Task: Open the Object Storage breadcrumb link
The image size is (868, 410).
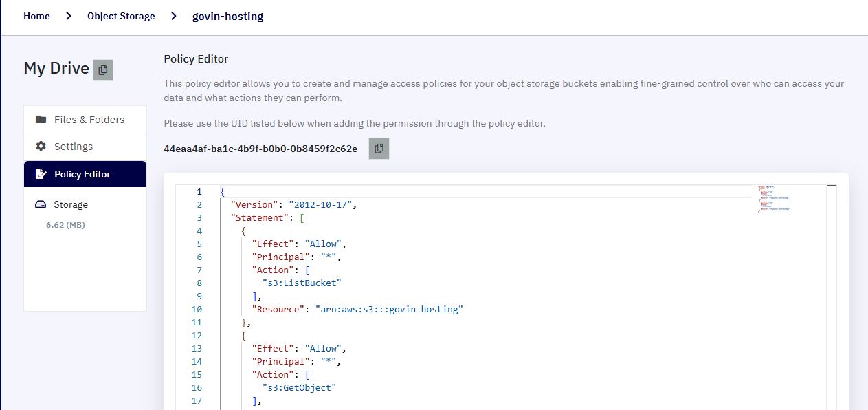Action: tap(121, 16)
